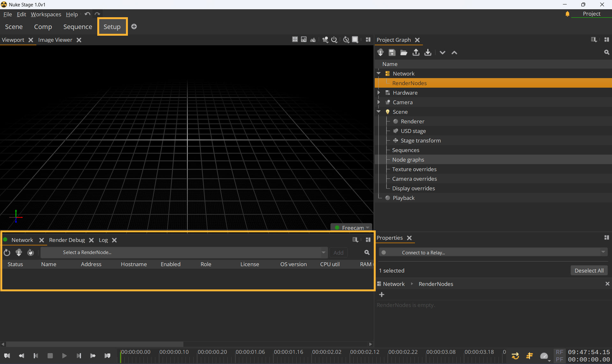Screen dimensions: 612x364
Task: Toggle the loop playback icon
Action: click(x=515, y=356)
